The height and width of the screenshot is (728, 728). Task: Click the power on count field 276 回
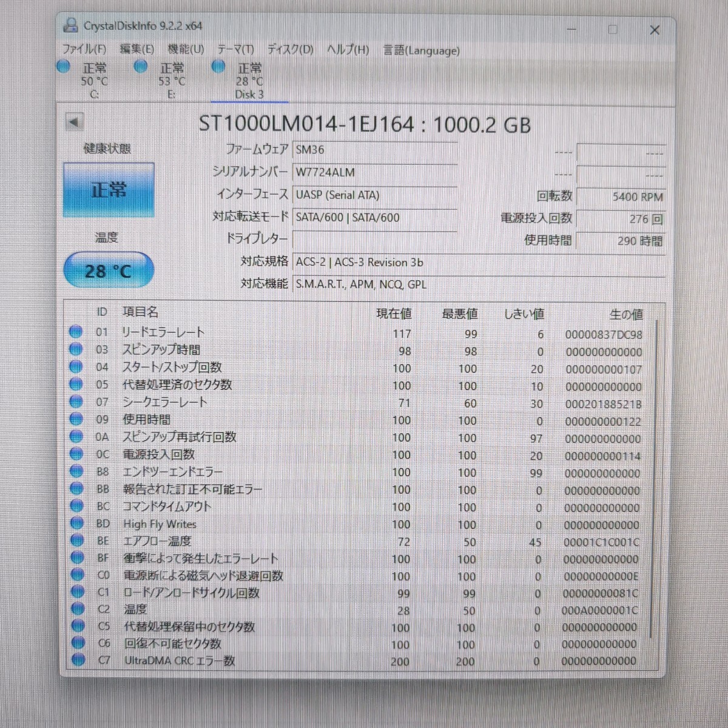tap(620, 218)
